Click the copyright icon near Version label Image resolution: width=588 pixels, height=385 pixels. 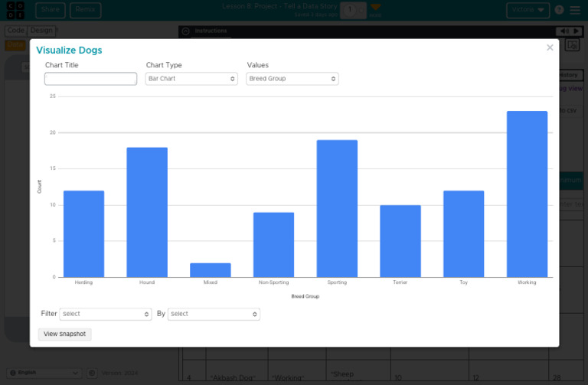click(92, 373)
